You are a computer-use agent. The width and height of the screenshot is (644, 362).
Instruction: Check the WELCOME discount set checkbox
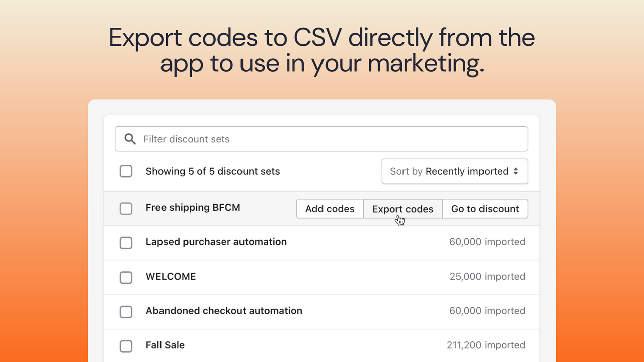[126, 277]
